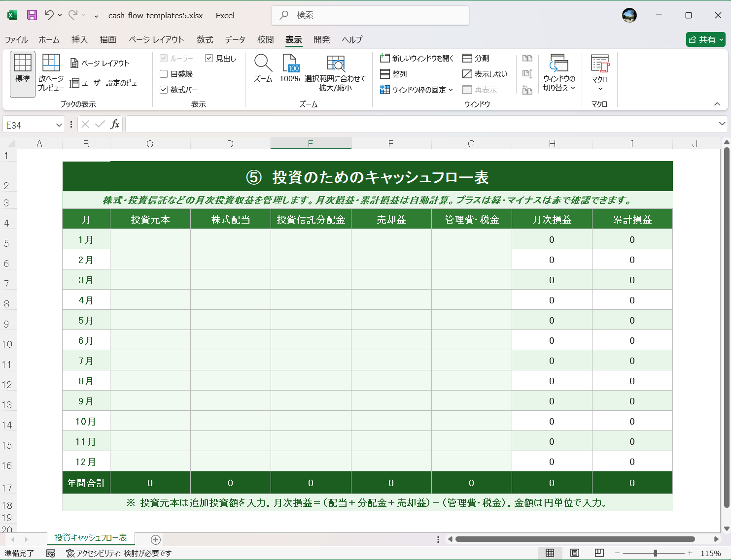Image resolution: width=731 pixels, height=560 pixels.
Task: Click the Save icon in title bar
Action: (x=32, y=15)
